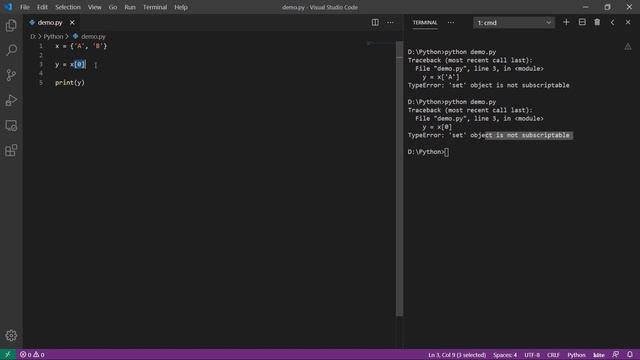Open the Explorer view in activity bar
The height and width of the screenshot is (360, 640).
coord(11,26)
